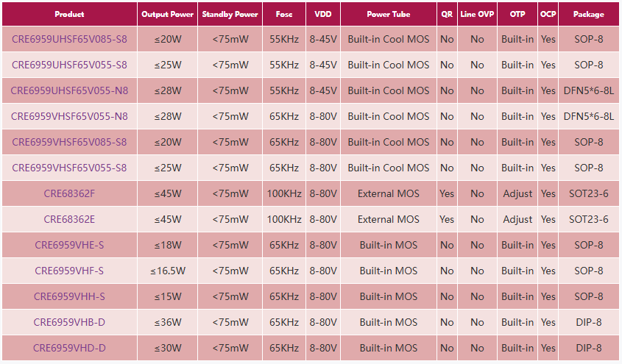
Task: Click the Output Power column header
Action: [167, 14]
